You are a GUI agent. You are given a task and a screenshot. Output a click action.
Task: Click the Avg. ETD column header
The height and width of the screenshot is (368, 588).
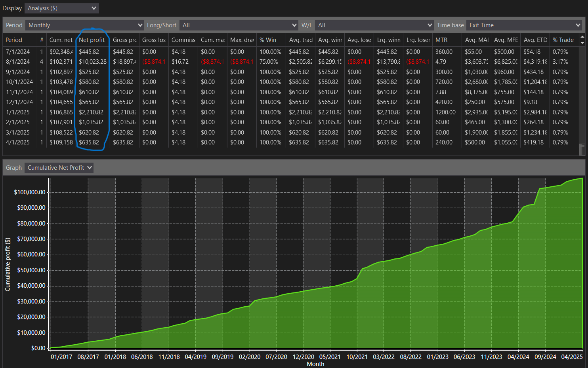coord(535,40)
